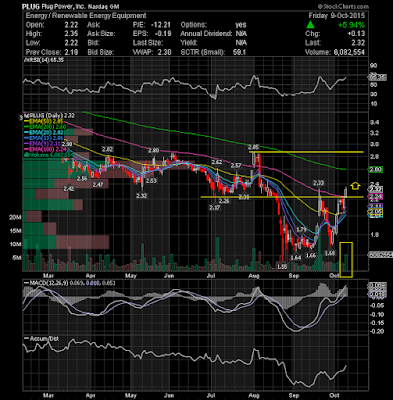Viewport: 393px width, 400px height.
Task: Click the Open price 2.22
Action: [x=72, y=25]
